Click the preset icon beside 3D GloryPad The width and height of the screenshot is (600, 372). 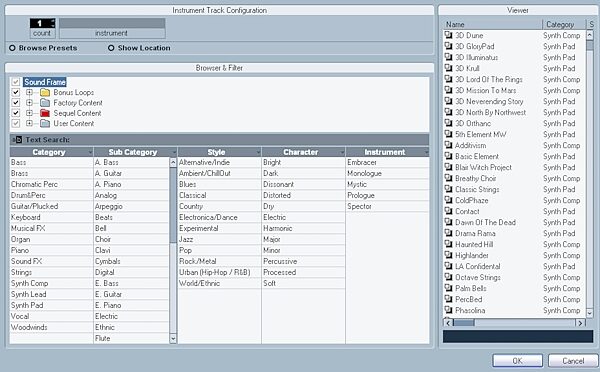coord(448,46)
